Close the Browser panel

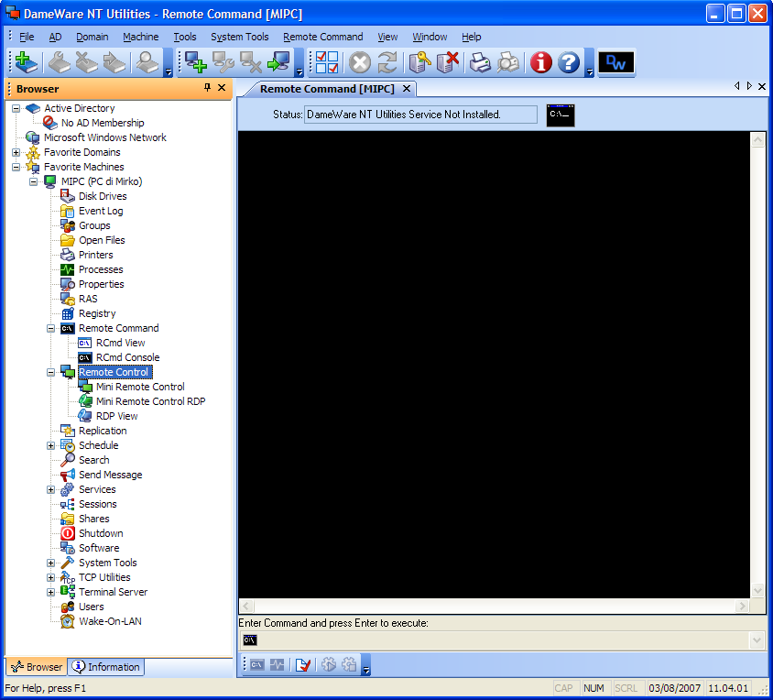pyautogui.click(x=222, y=88)
